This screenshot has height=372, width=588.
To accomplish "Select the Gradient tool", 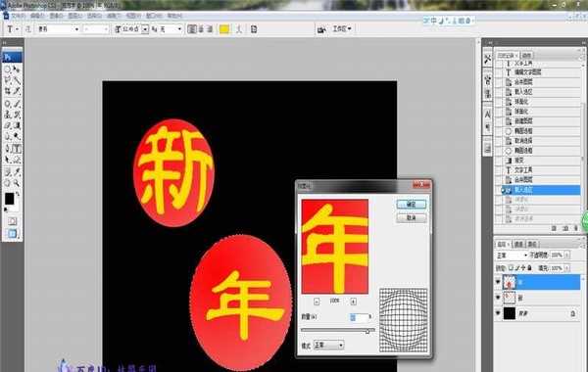I will click(17, 125).
